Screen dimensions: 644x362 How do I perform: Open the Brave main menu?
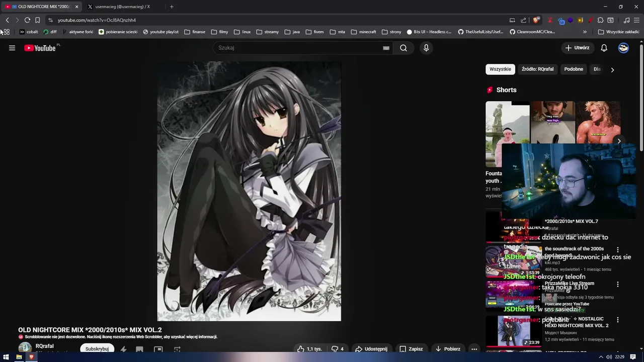636,20
